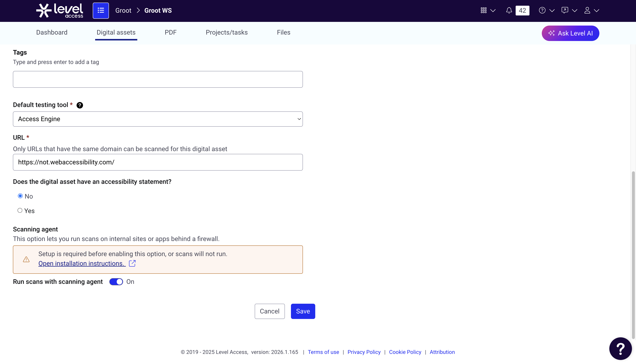Open notifications bell icon

click(509, 10)
